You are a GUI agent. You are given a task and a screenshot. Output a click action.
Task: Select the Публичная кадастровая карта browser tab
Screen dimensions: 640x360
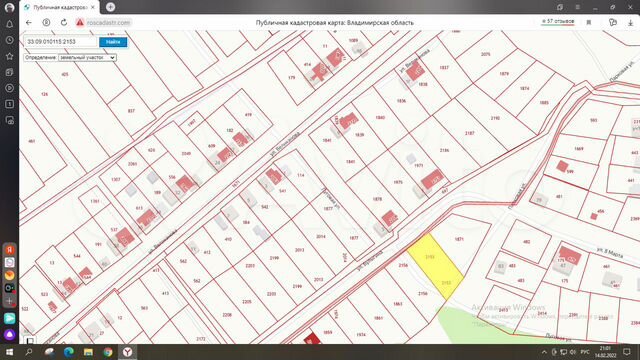click(60, 7)
